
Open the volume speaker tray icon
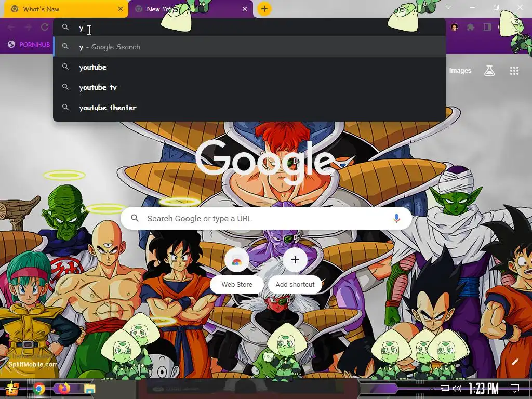(x=457, y=389)
